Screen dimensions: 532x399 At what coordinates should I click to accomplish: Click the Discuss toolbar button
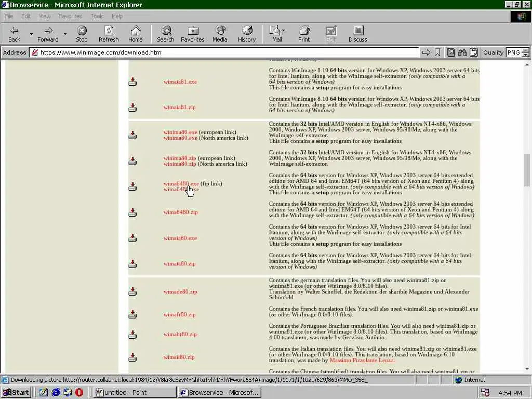click(357, 34)
